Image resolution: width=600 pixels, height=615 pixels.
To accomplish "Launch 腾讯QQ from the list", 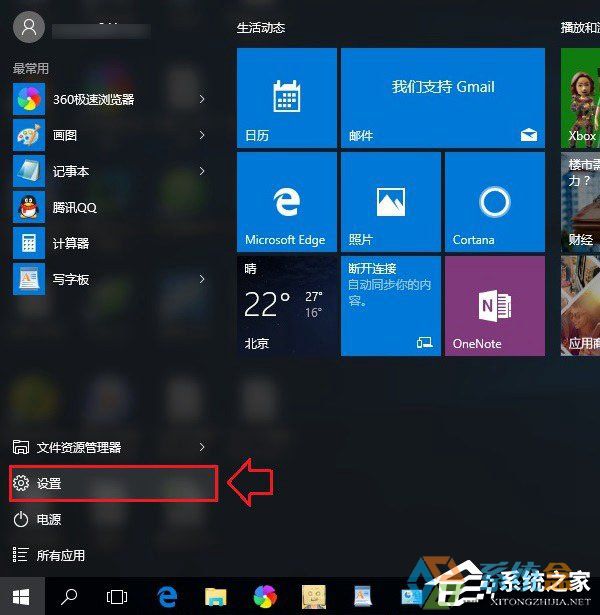I will 110,207.
